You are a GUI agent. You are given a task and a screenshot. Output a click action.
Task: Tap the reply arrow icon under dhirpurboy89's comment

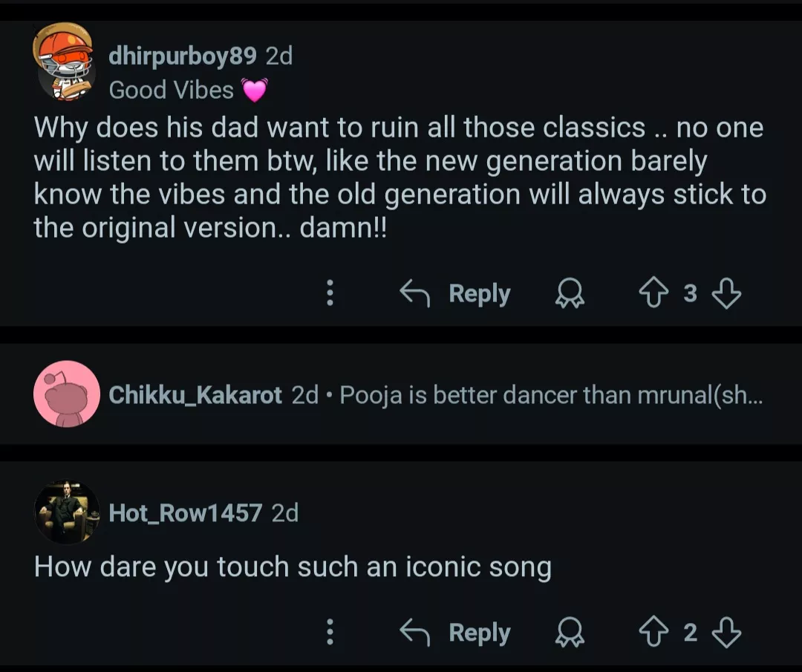pos(415,294)
